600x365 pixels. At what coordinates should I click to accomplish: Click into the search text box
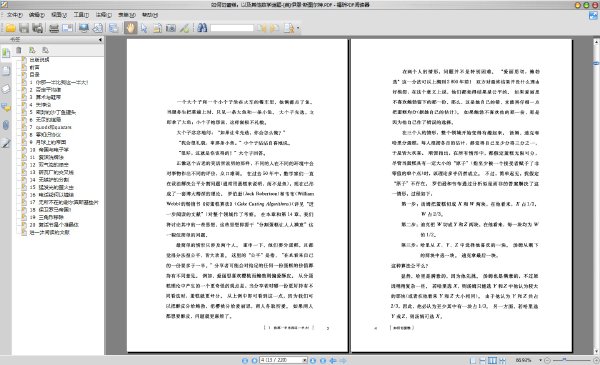[x=232, y=28]
